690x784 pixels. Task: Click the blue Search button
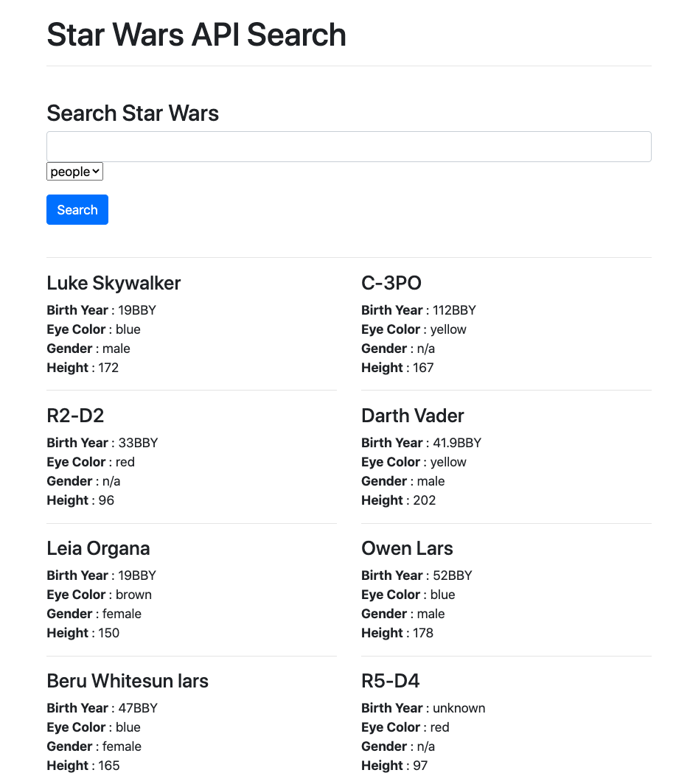tap(77, 209)
